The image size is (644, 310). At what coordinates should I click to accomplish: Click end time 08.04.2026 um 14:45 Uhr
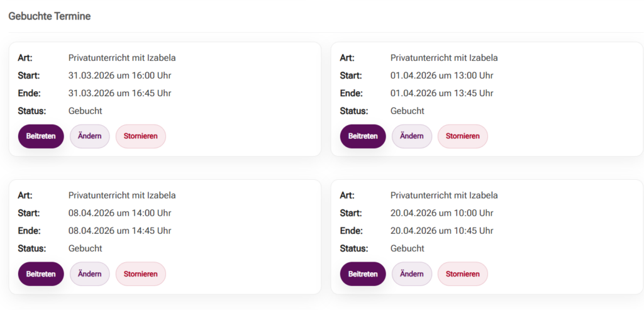click(119, 231)
